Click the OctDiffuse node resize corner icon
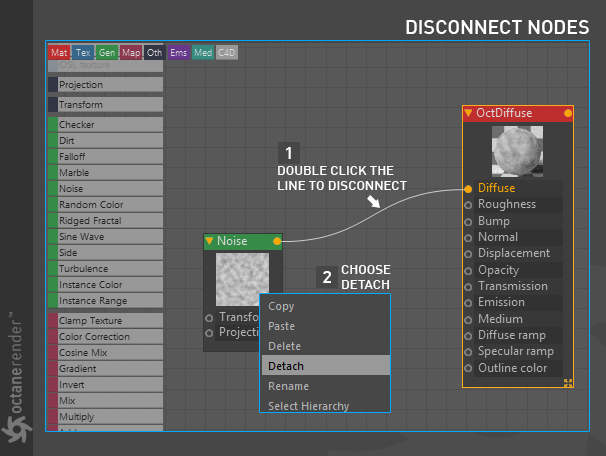This screenshot has width=606, height=456. (568, 383)
